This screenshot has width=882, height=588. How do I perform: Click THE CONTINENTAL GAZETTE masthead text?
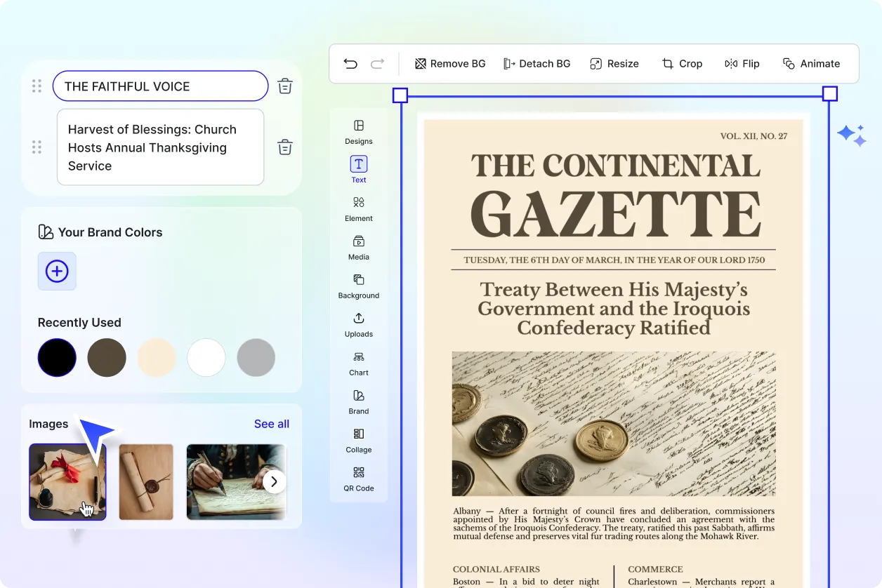point(615,195)
